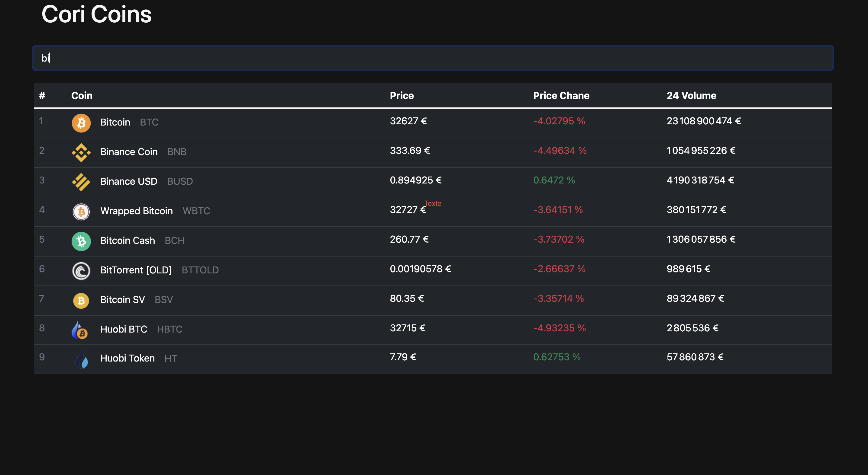Viewport: 868px width, 475px height.
Task: Click the Coin column header
Action: [82, 96]
